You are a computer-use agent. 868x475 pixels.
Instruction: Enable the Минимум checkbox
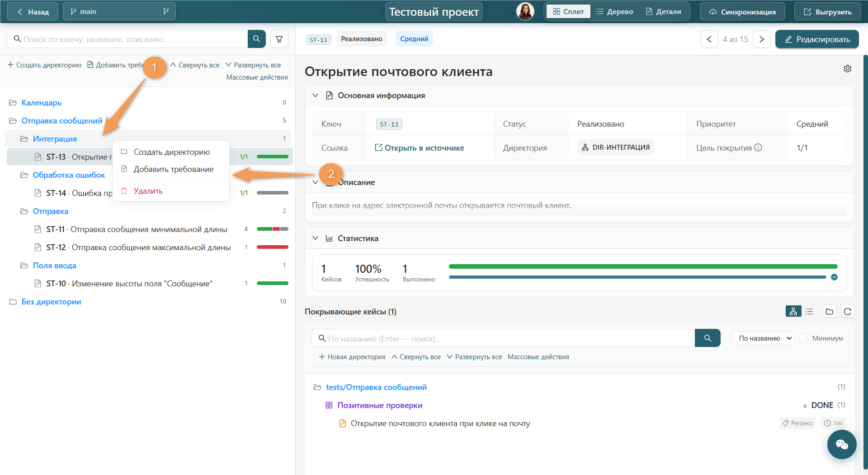pos(803,338)
